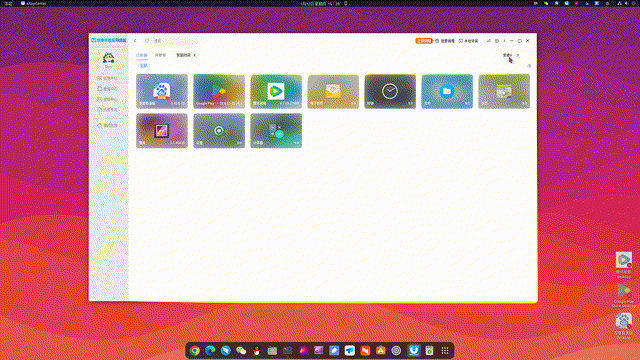Select the blue filter chip under the tabs

(143, 66)
